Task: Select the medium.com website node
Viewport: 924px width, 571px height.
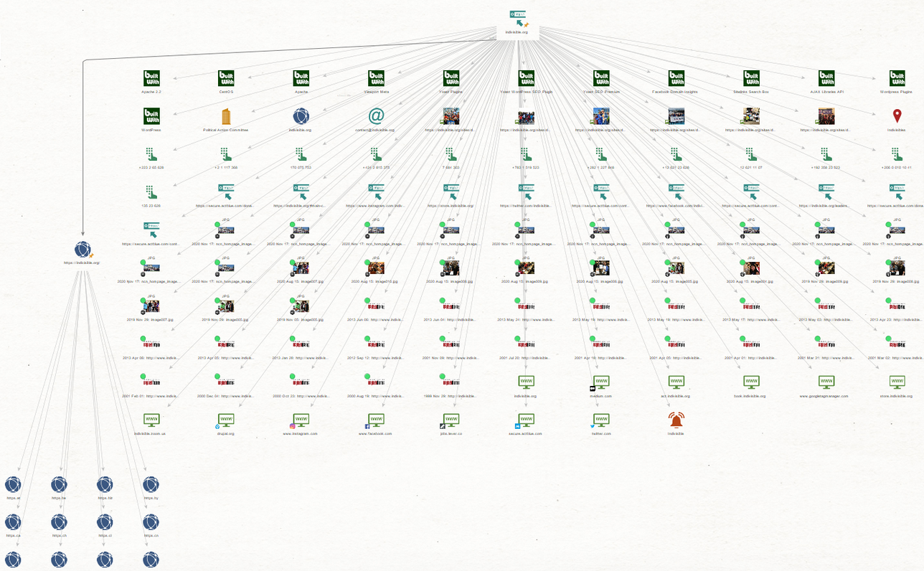Action: tap(601, 382)
